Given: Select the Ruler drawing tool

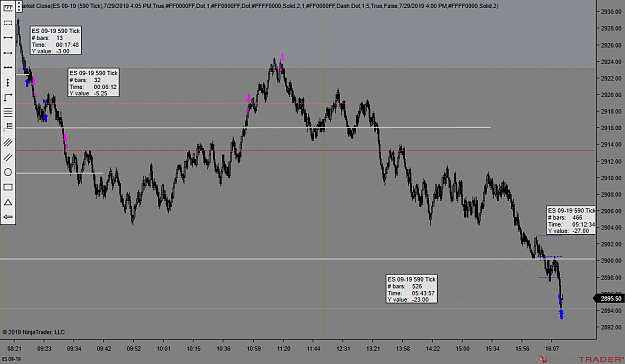Looking at the screenshot, I should pos(8,8).
